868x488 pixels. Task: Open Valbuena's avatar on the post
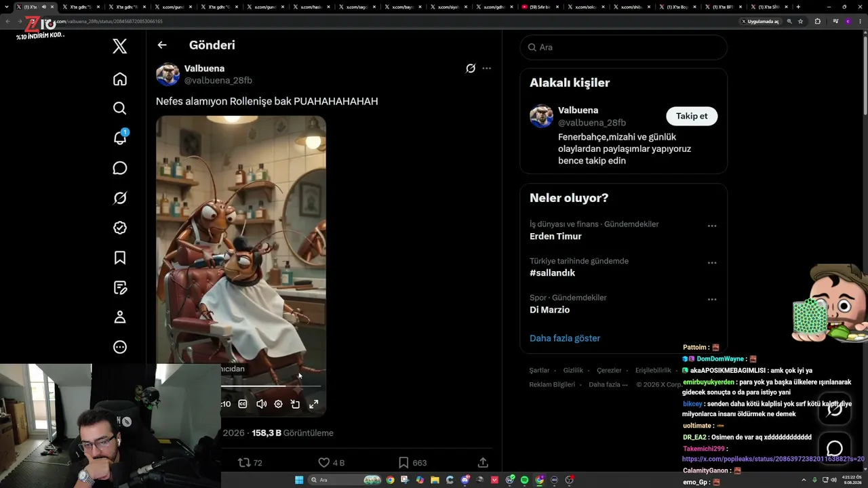(x=167, y=74)
